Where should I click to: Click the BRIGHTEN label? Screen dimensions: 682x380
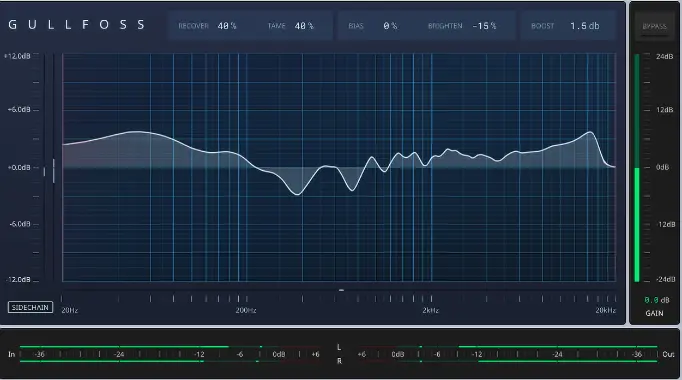point(445,26)
